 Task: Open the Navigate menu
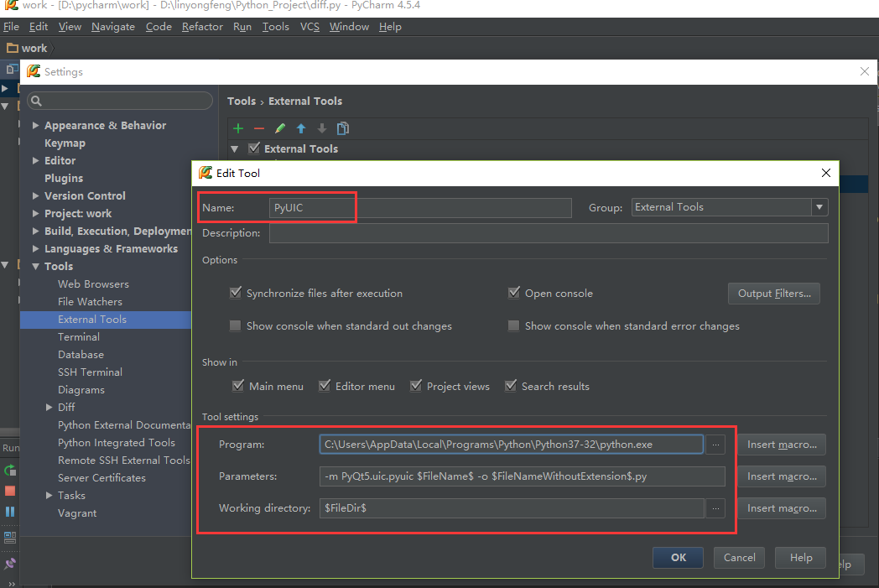(113, 26)
